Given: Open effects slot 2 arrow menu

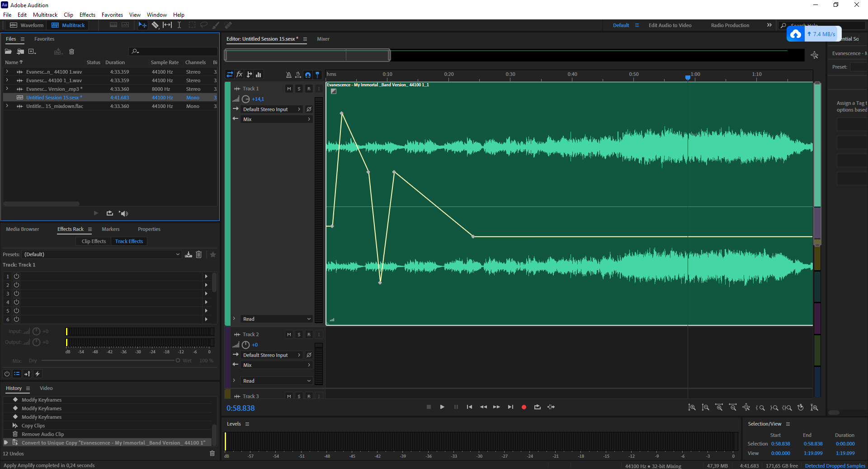Looking at the screenshot, I should coord(206,285).
